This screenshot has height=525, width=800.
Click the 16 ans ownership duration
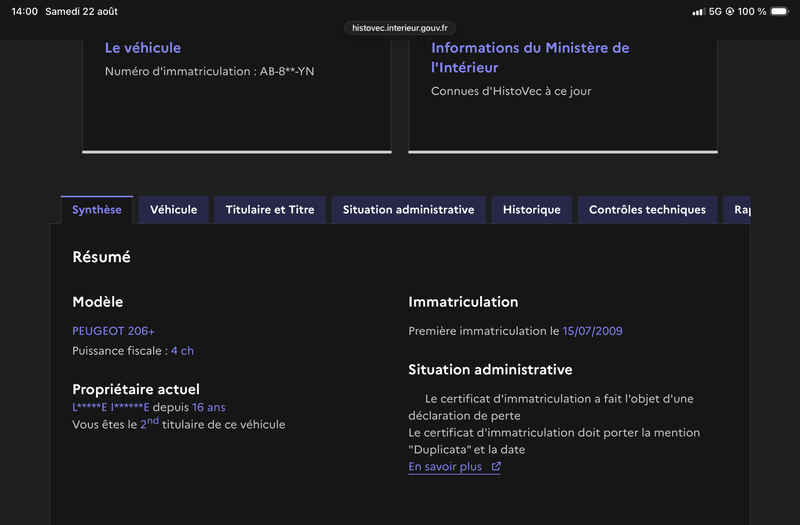click(209, 407)
